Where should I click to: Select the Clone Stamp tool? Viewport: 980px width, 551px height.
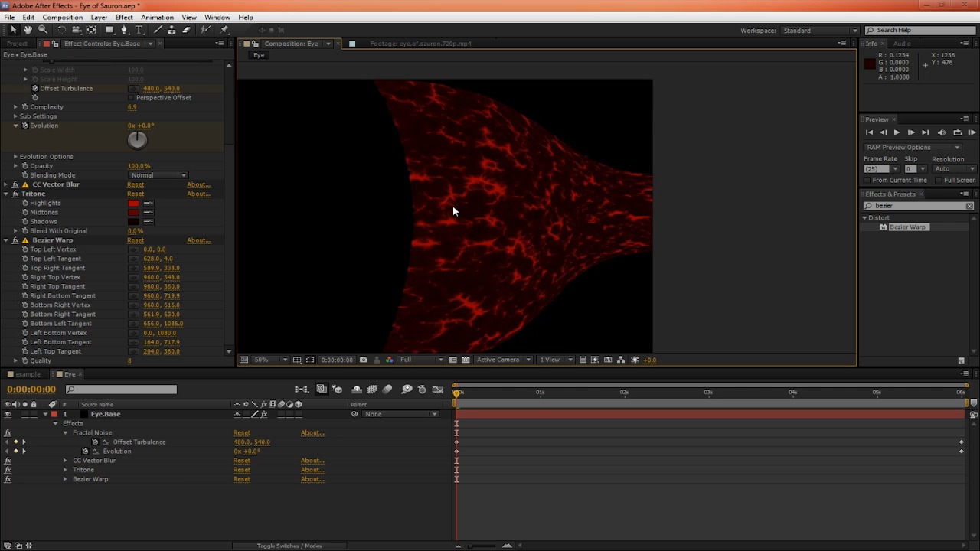[171, 30]
